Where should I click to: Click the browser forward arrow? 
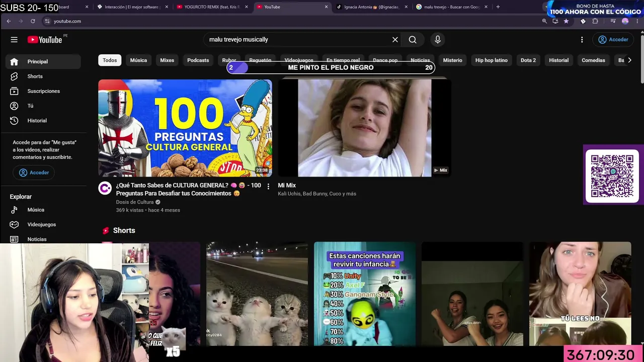coord(21,21)
